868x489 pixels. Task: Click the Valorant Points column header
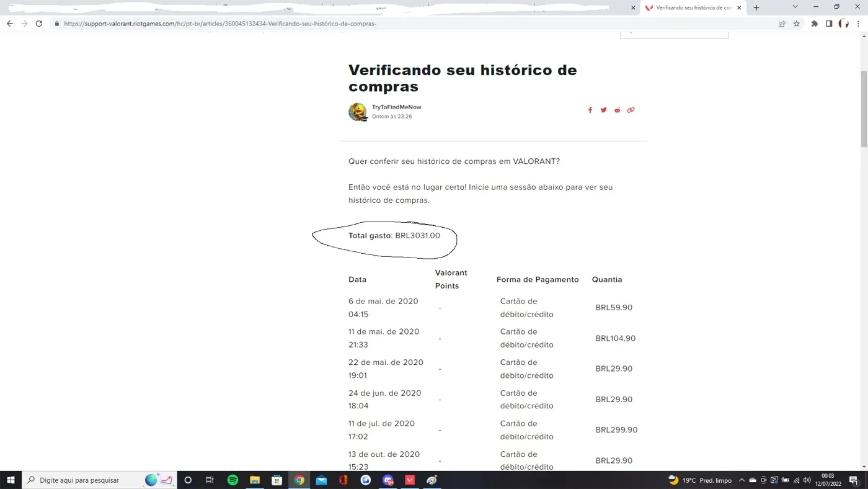coord(451,279)
